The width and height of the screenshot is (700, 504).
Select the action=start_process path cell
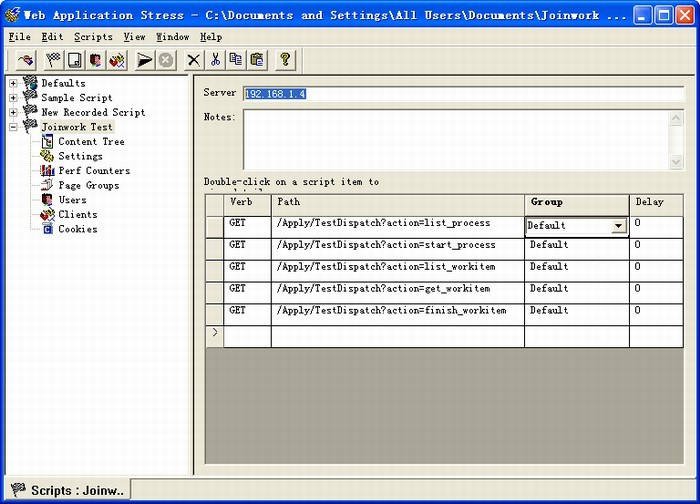tap(397, 249)
